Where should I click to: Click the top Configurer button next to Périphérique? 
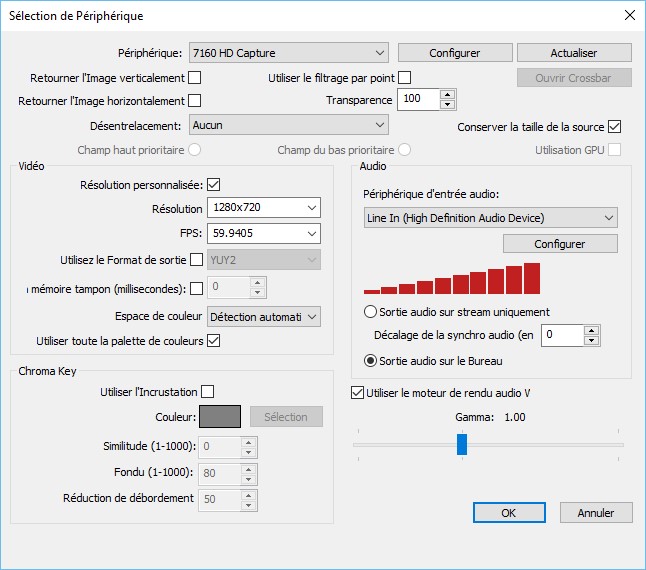(x=455, y=52)
